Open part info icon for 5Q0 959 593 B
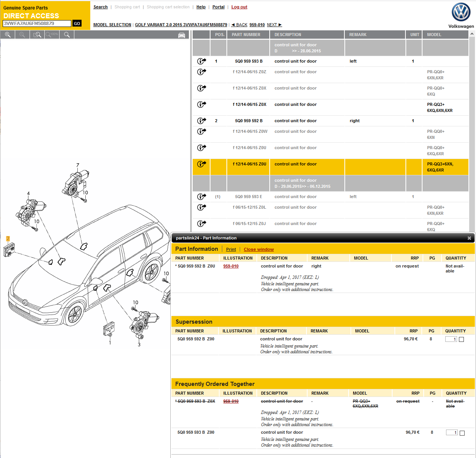The height and width of the screenshot is (458, 476). (201, 61)
